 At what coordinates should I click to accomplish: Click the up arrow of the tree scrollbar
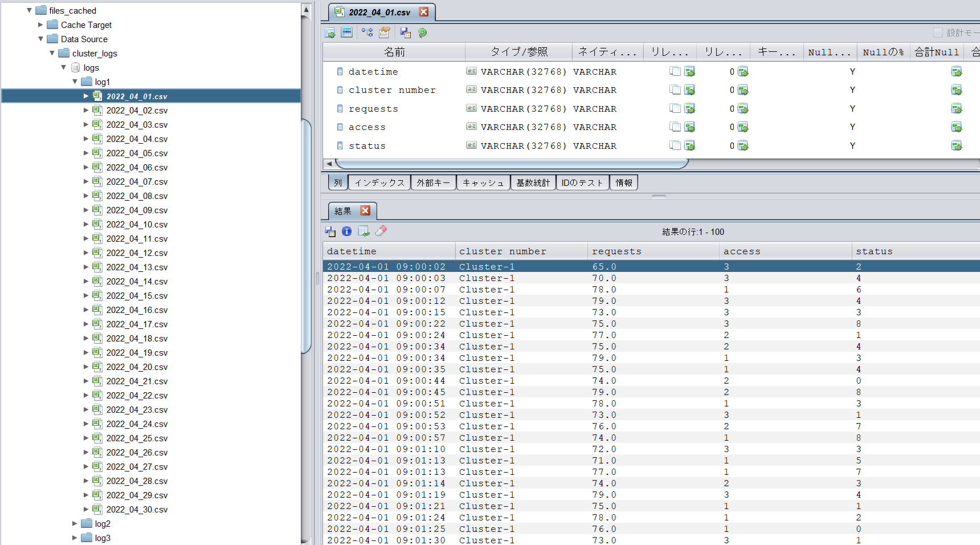(x=306, y=9)
